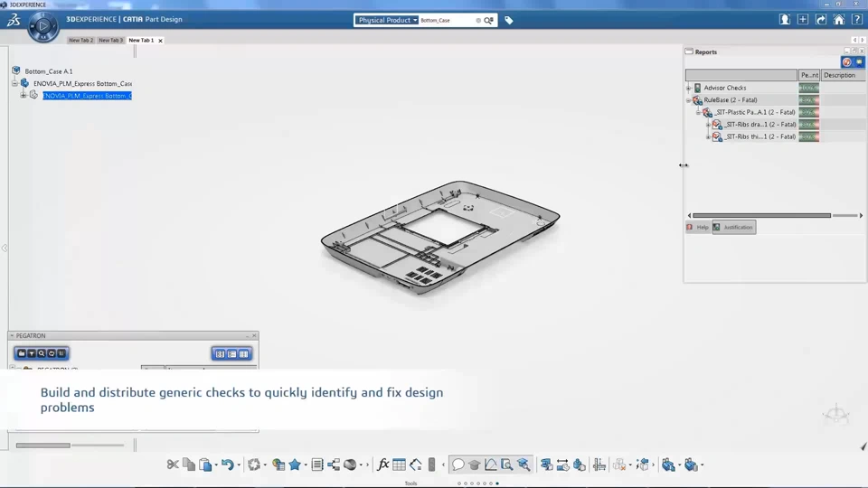The image size is (868, 488).
Task: Select the Cut scissors tool
Action: click(x=173, y=465)
